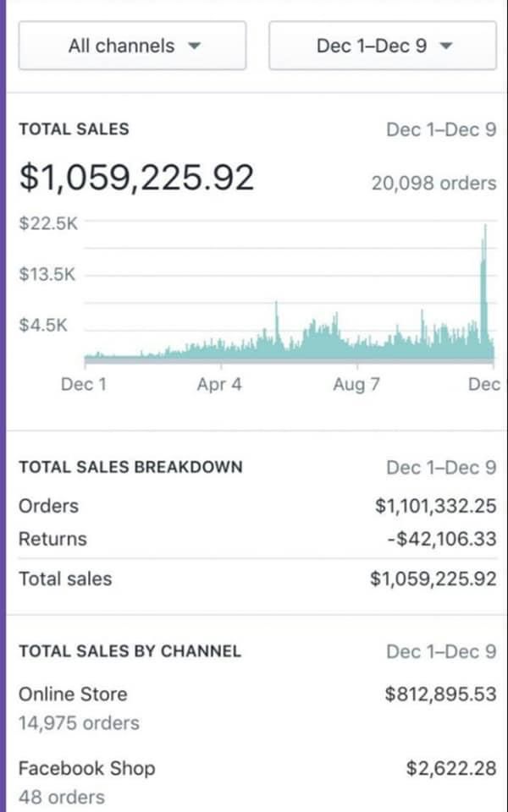Select the $1,059,225.92 headline sales figure

136,177
